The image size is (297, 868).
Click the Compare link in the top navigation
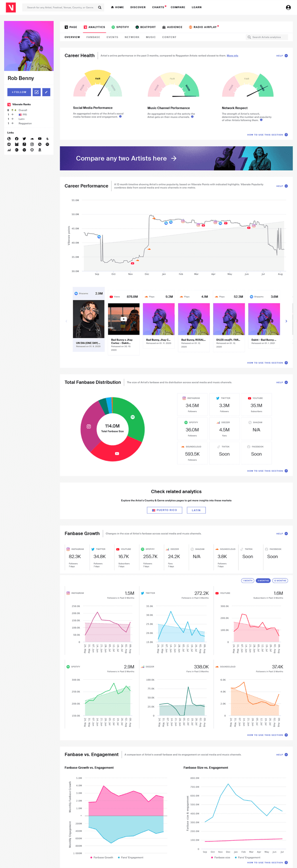(x=178, y=7)
